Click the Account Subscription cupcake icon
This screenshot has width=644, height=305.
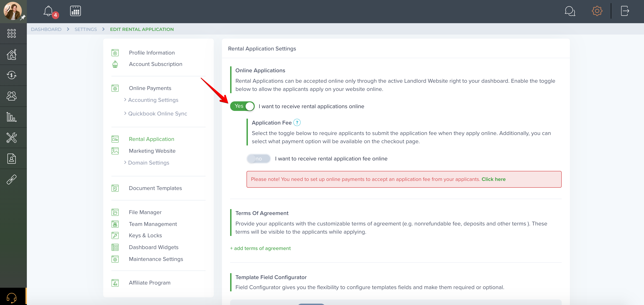coord(115,64)
